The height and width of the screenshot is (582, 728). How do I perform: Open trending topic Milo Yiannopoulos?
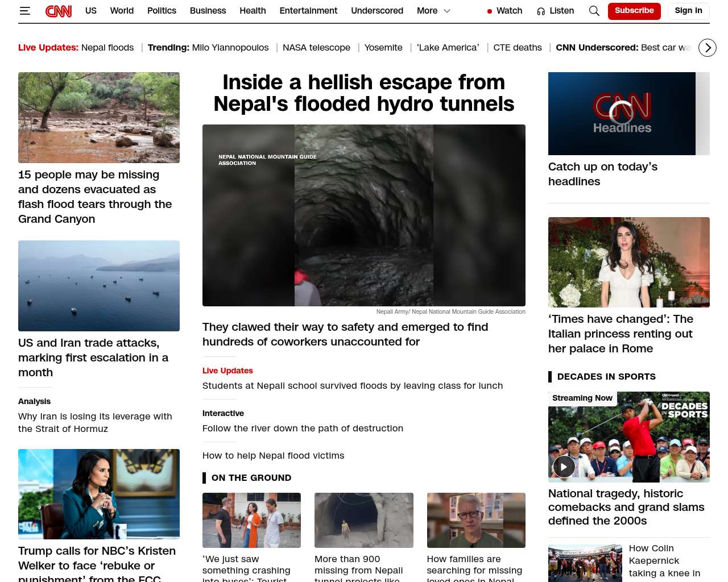coord(230,48)
